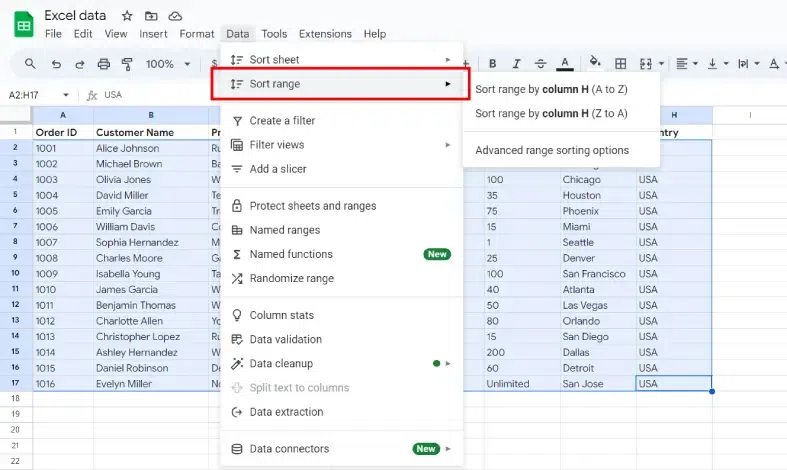Expand the Data cleanup submenu
This screenshot has width=787, height=470.
click(x=341, y=364)
